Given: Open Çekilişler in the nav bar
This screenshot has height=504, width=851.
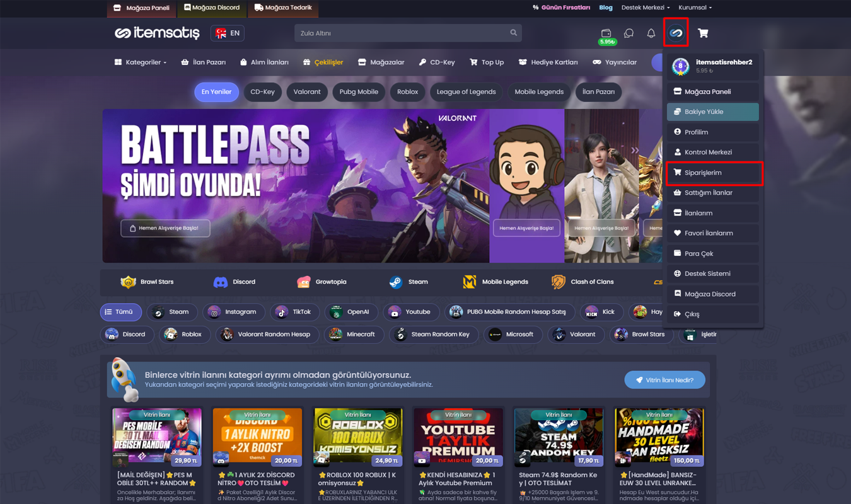Looking at the screenshot, I should click(323, 62).
